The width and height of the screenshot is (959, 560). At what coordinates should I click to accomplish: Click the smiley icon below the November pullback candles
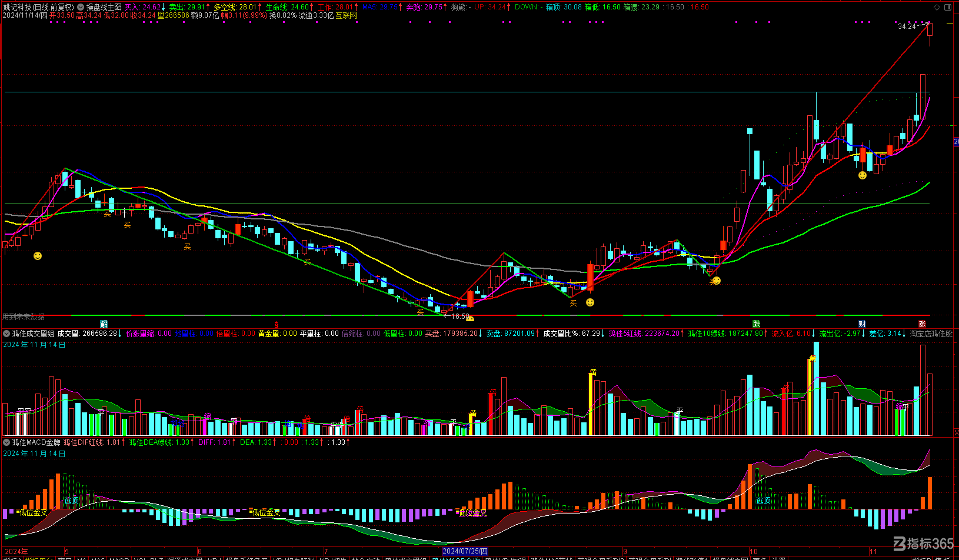[863, 175]
